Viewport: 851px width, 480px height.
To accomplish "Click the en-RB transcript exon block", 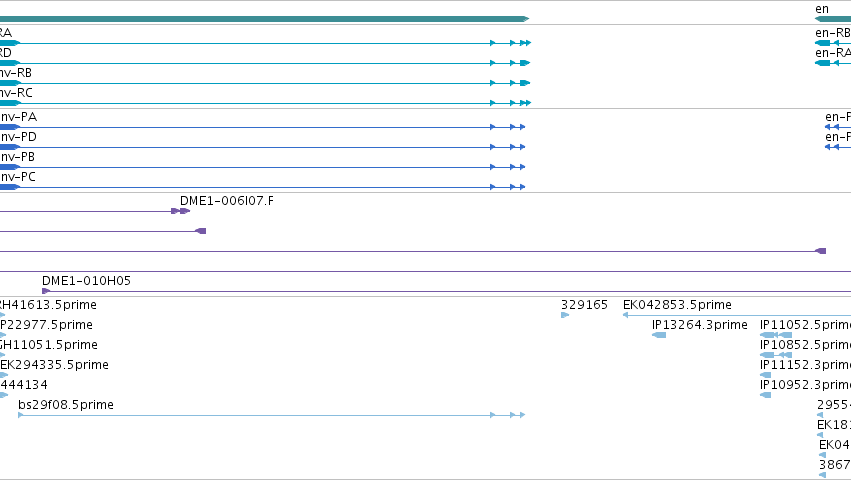I will pos(823,43).
